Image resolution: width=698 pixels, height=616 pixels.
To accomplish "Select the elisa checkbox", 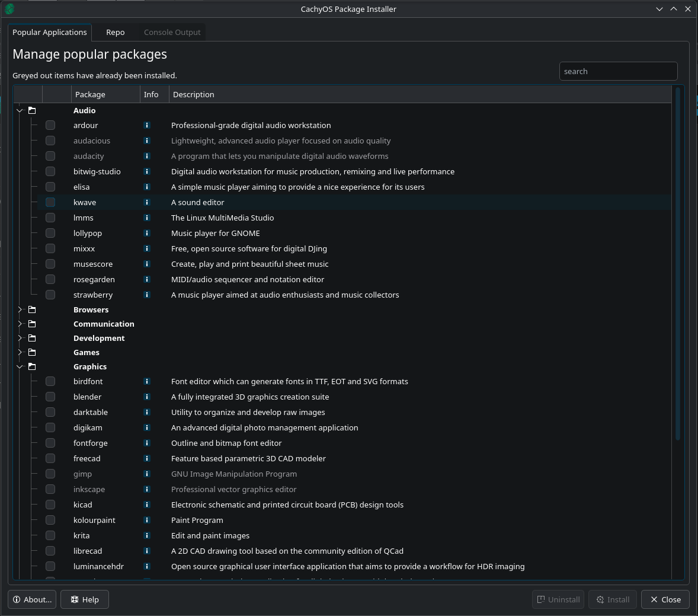I will tap(50, 187).
